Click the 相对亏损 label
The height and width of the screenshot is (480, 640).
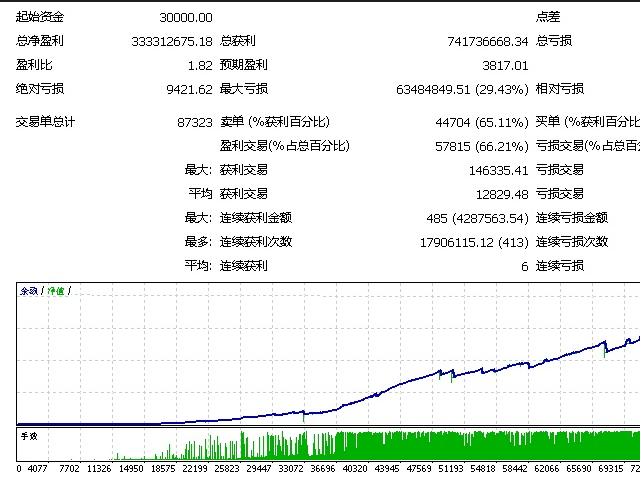click(x=560, y=89)
